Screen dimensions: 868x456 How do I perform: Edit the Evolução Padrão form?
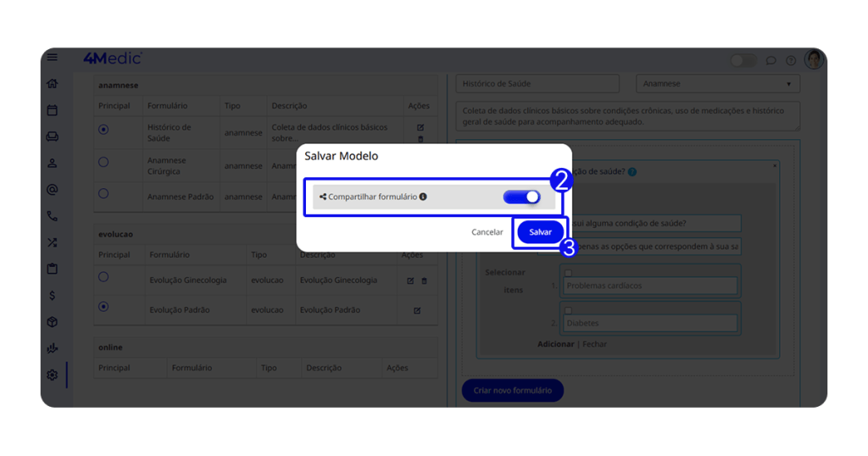pyautogui.click(x=417, y=311)
